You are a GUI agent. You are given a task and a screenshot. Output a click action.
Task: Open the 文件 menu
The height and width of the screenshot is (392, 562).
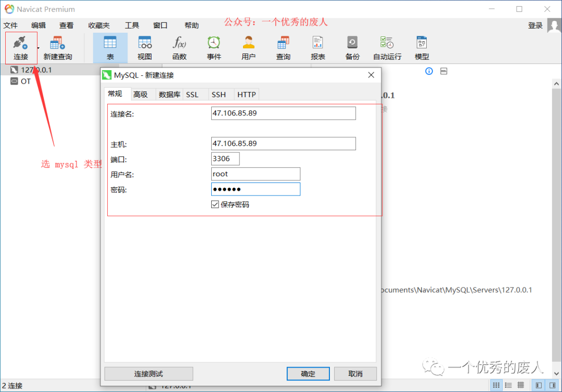(10, 25)
